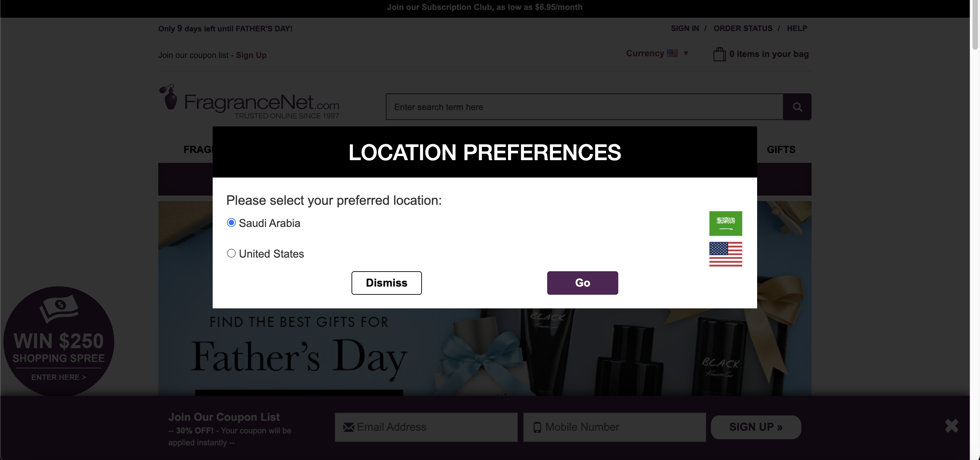Viewport: 980px width, 460px height.
Task: Click the United States flag image
Action: click(725, 254)
